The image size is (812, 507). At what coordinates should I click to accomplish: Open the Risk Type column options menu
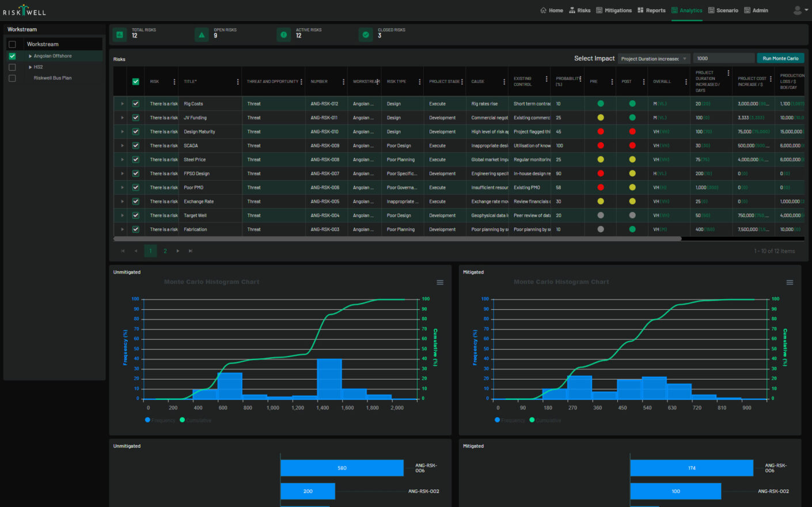[420, 82]
